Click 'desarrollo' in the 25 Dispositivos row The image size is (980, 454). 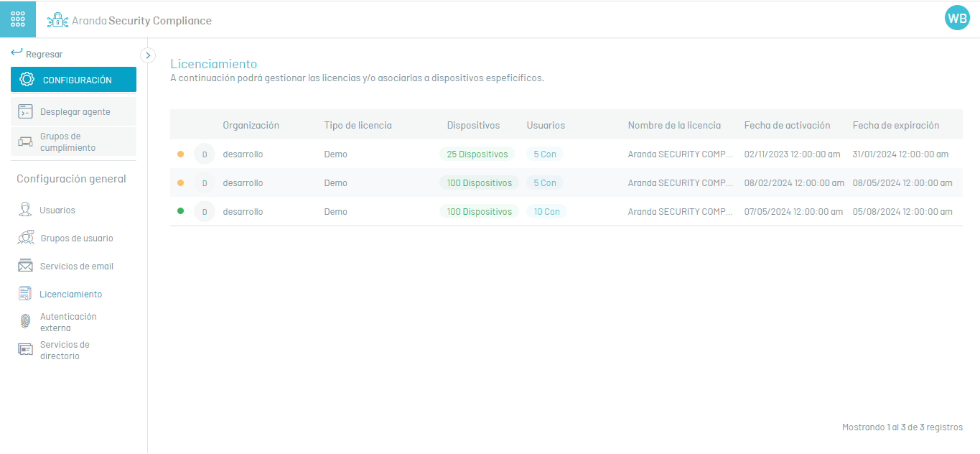pos(243,154)
